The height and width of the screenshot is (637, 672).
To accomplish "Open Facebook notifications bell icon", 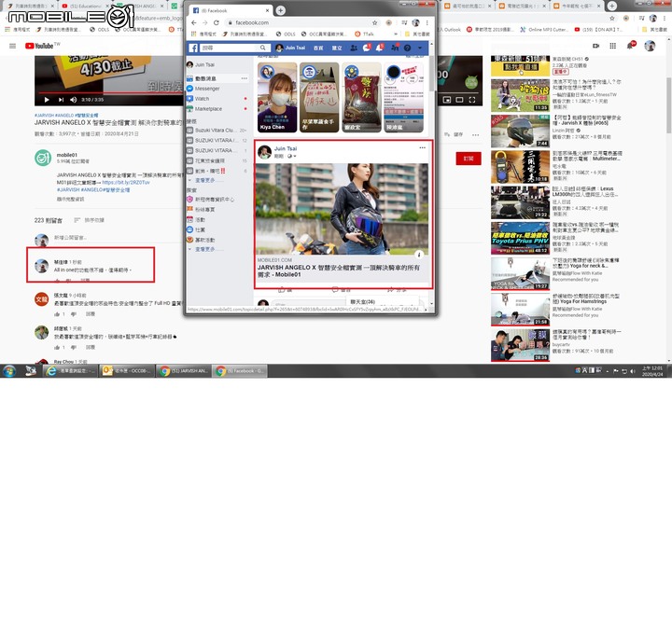I will [379, 48].
